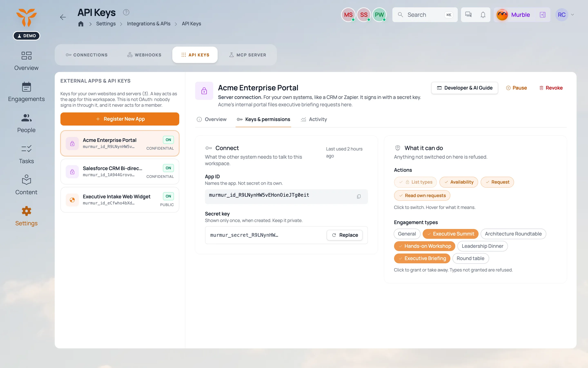Image resolution: width=588 pixels, height=368 pixels.
Task: Open Engagements in the sidebar
Action: (x=26, y=92)
